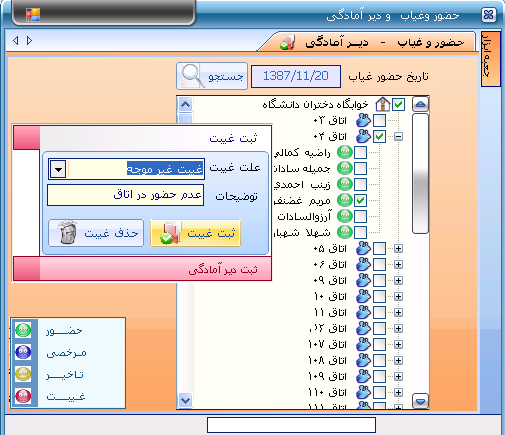Click the green status face beside راضیه کمالی
Viewport: 505px width, 435px height.
coord(345,152)
